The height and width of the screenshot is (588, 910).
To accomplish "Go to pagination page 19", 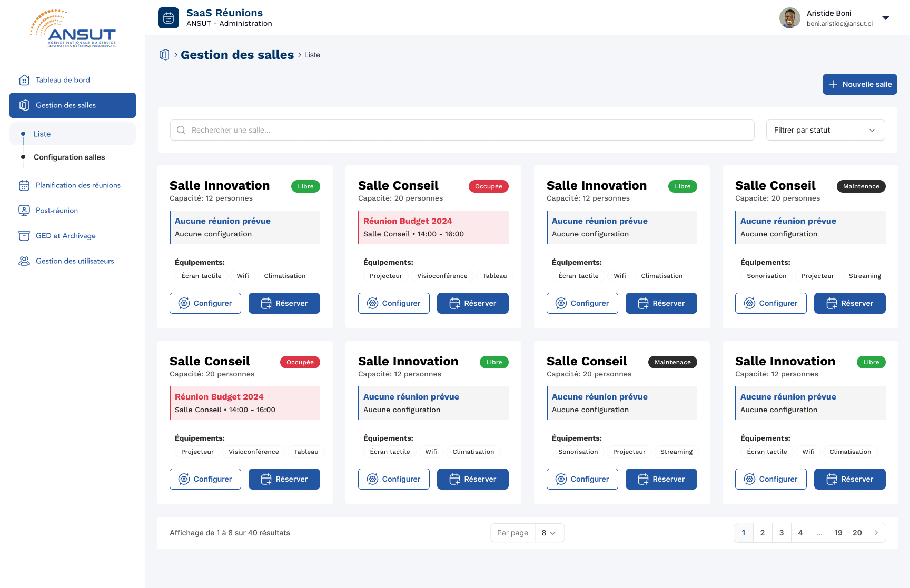I will [x=838, y=533].
